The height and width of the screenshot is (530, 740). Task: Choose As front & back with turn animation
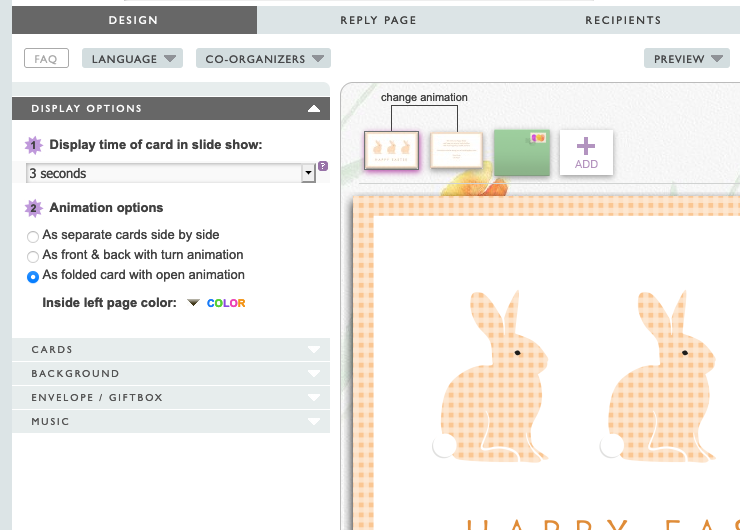click(33, 256)
